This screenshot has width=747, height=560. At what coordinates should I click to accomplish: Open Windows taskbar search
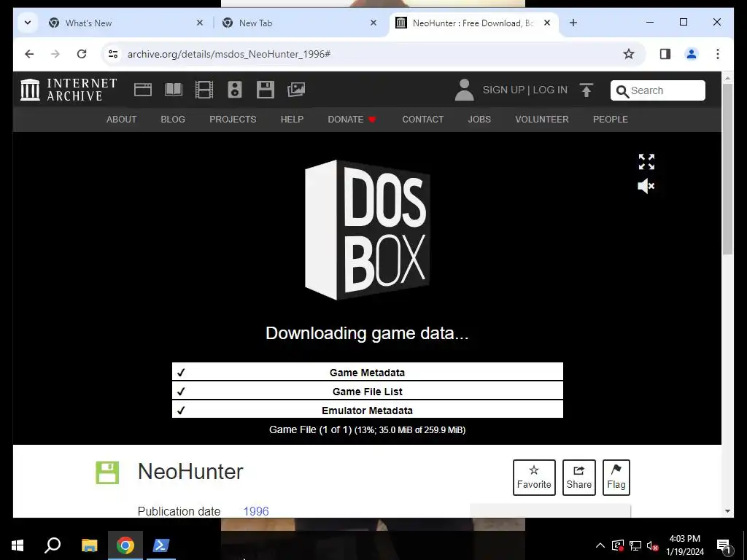(53, 545)
